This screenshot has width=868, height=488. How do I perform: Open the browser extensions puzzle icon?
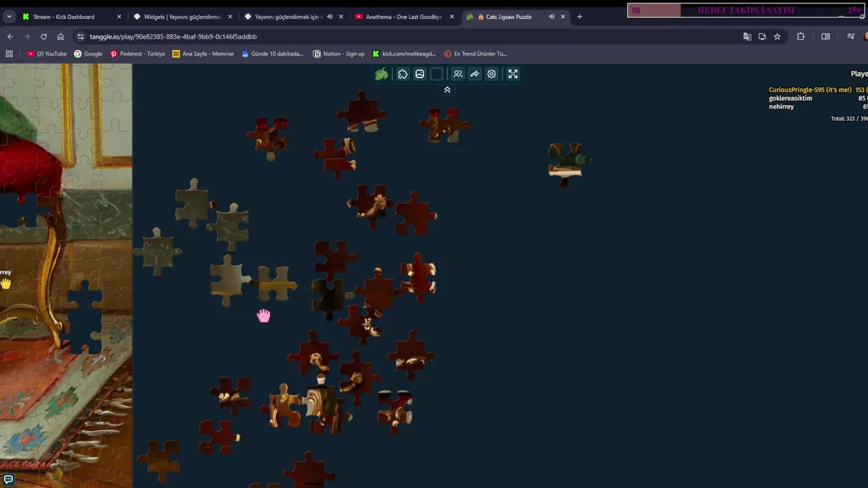click(x=801, y=37)
